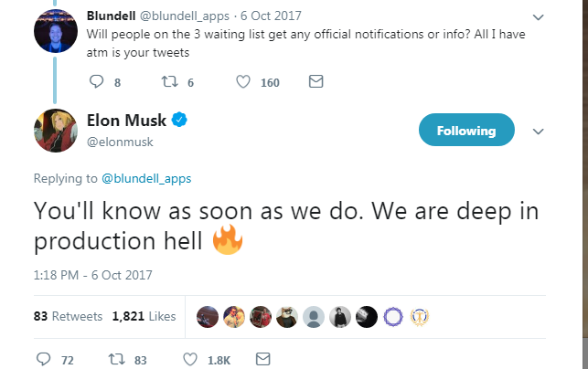This screenshot has width=588, height=369.
Task: Open the first liker avatar in the row
Action: 208,317
